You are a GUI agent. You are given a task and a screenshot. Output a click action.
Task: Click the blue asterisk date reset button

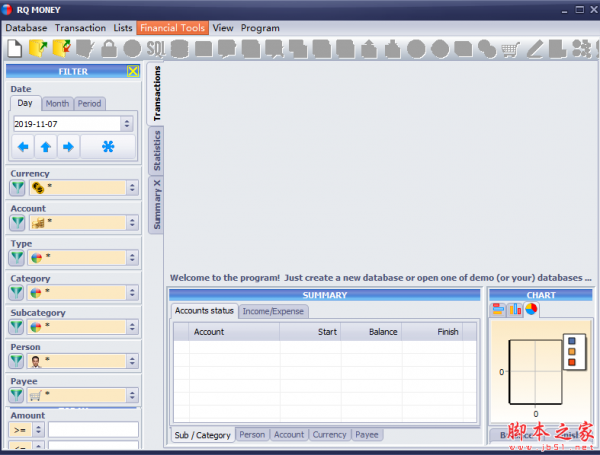point(108,147)
